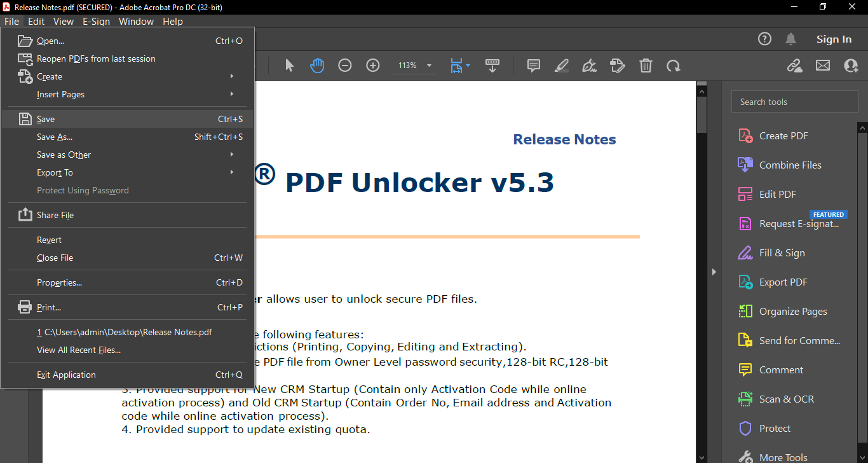Zoom in with the plus icon
Viewport: 868px width, 463px height.
click(x=373, y=66)
